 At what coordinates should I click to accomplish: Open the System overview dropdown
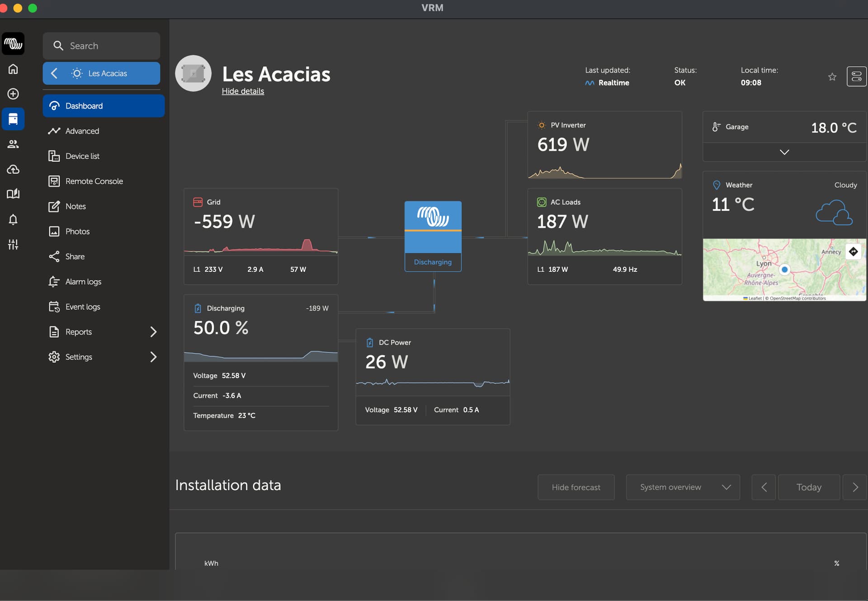683,487
